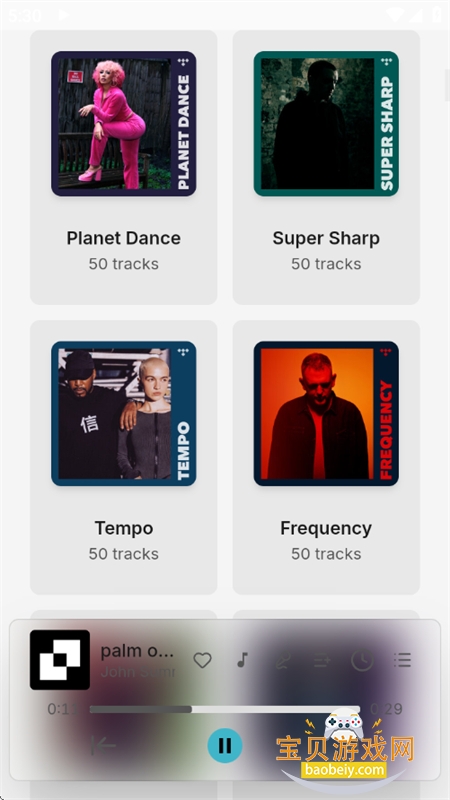Show the play queue list icon
Image resolution: width=450 pixels, height=800 pixels.
403,661
